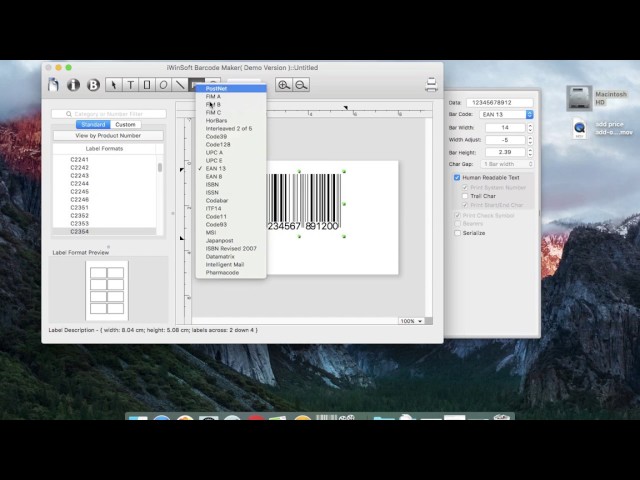Open the Bar Code EAN 13 dropdown
Screen dimensions: 640x480
[x=506, y=114]
